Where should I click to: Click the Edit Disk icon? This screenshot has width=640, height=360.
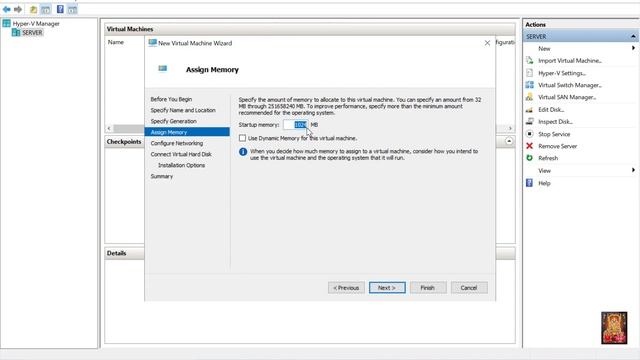[x=529, y=110]
